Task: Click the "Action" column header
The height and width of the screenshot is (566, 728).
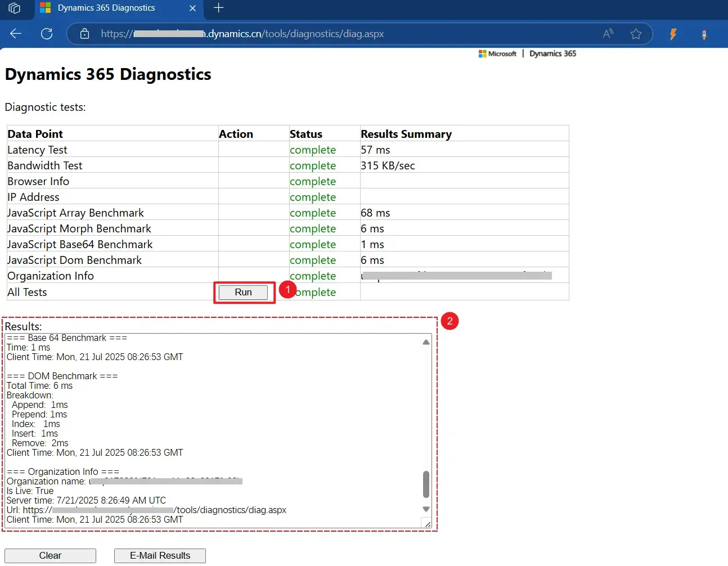Action: tap(236, 134)
